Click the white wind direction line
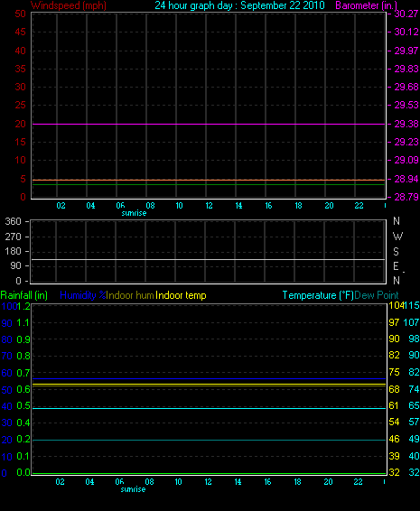 208,260
